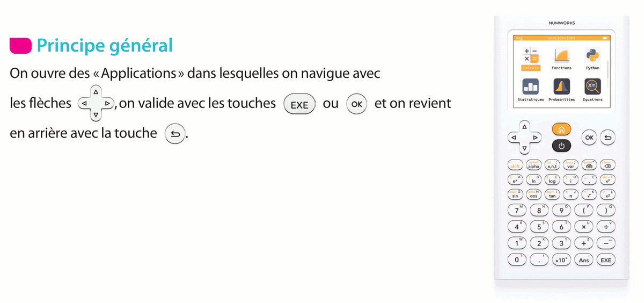Launch the Python app icon
Image resolution: width=644 pixels, height=303 pixels.
(x=592, y=56)
